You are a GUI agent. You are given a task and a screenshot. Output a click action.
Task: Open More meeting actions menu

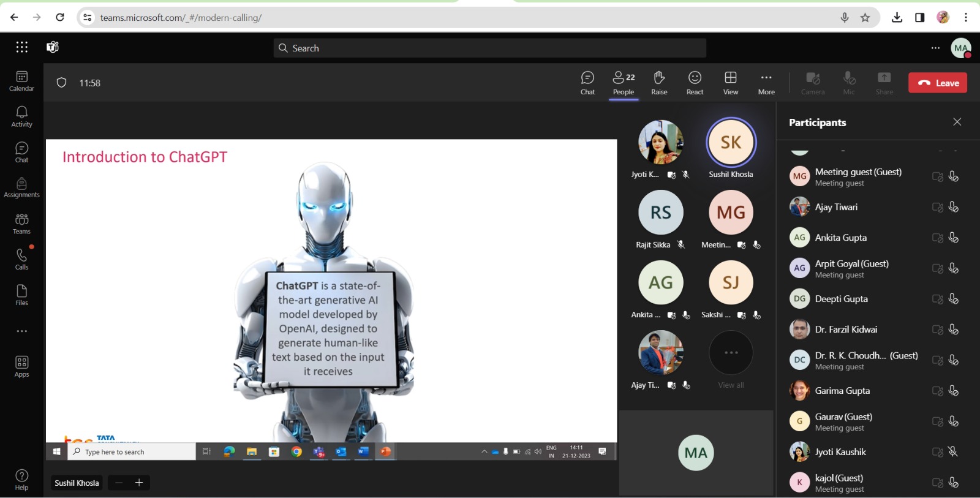click(766, 83)
